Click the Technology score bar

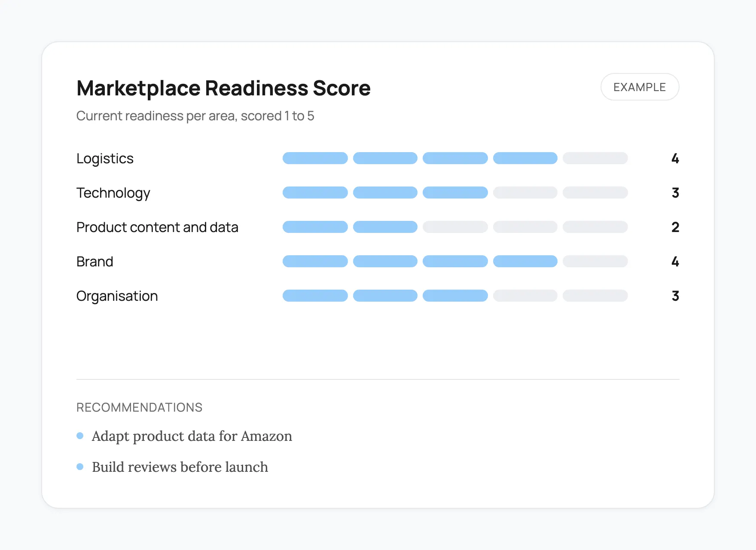point(455,192)
